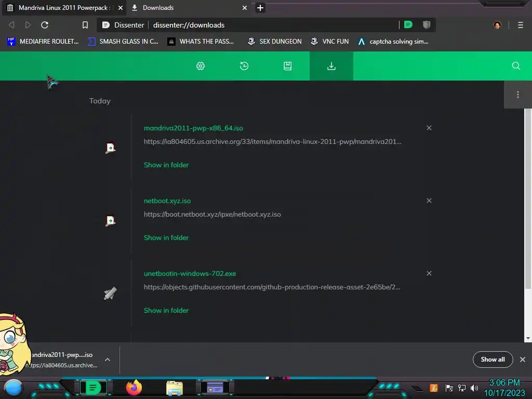Click the Action Center flag tray icon
The height and width of the screenshot is (399, 532).
(x=449, y=388)
